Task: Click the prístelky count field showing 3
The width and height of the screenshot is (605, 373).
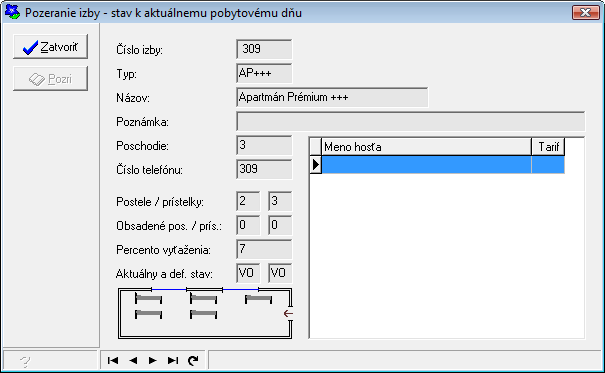Action: [x=280, y=201]
